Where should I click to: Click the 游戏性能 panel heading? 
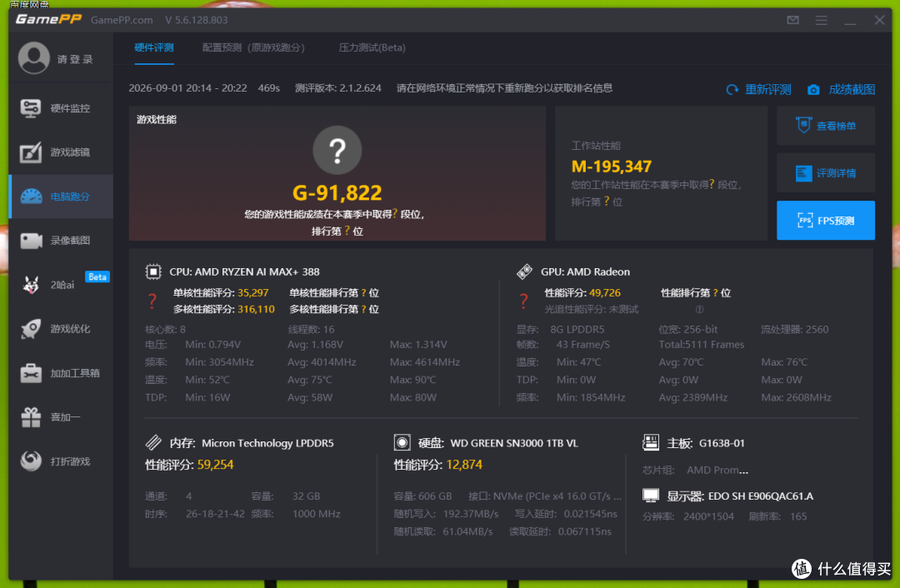(157, 119)
